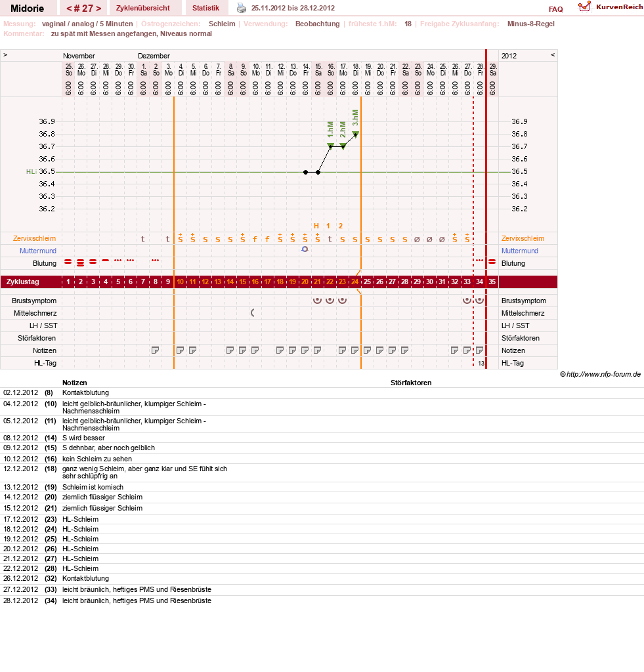This screenshot has height=672, width=644.
Task: Click the Brustsymptom icon on cycle day 21
Action: [317, 301]
